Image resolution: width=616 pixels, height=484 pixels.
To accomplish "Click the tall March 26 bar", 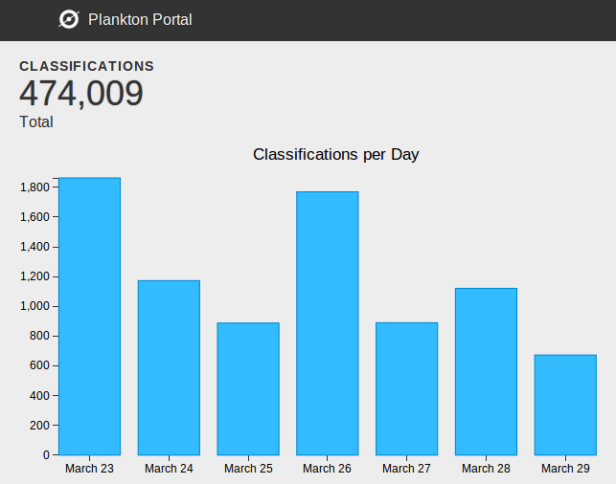I will (x=327, y=323).
